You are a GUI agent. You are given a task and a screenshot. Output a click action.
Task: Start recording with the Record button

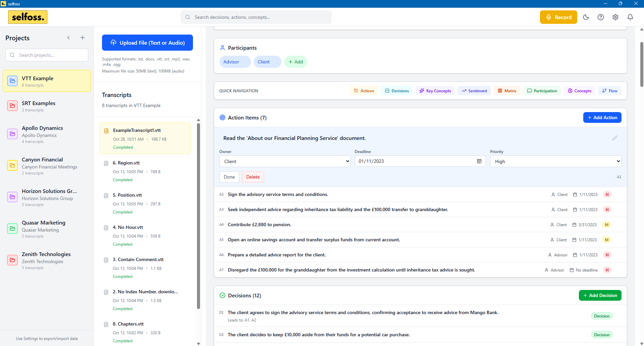(x=558, y=17)
